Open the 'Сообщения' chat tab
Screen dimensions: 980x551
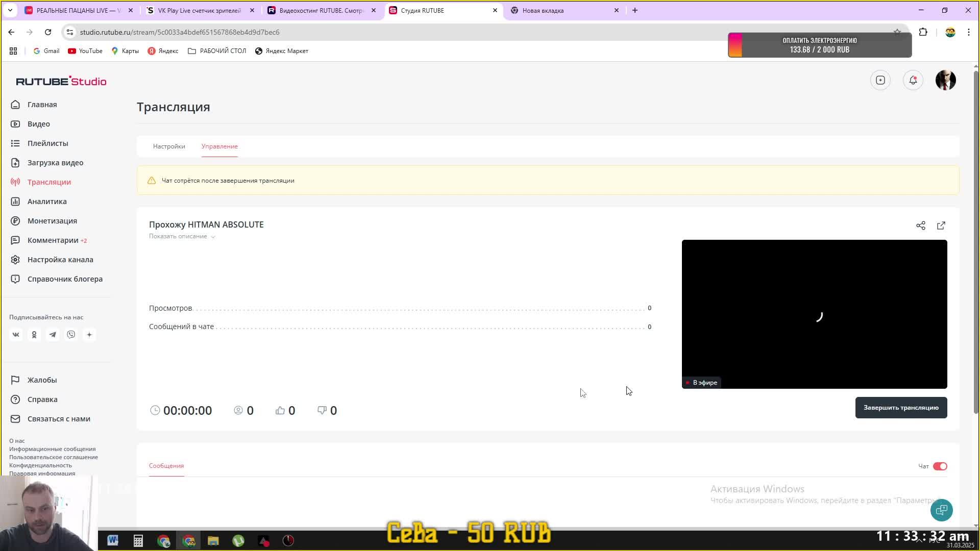coord(166,466)
